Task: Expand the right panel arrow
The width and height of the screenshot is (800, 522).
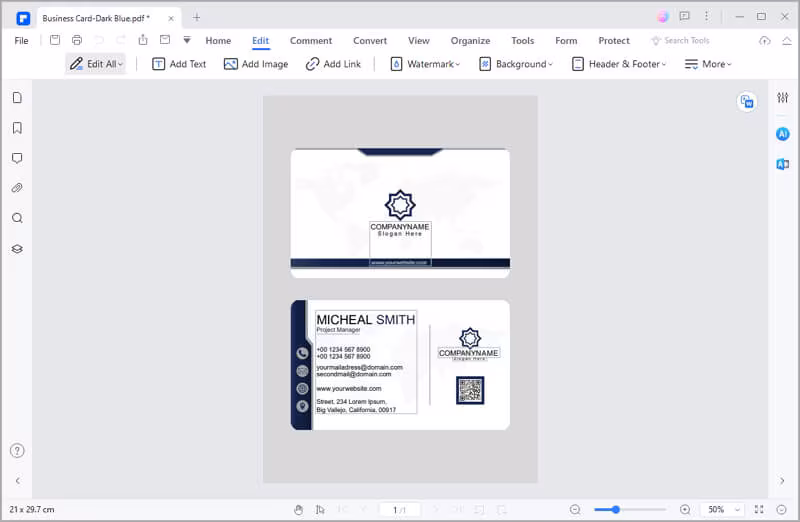Action: pos(782,481)
